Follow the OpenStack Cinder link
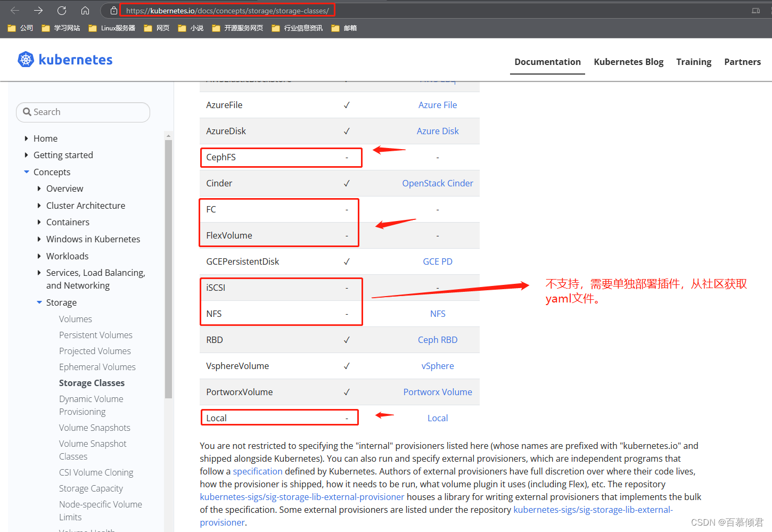 tap(438, 183)
